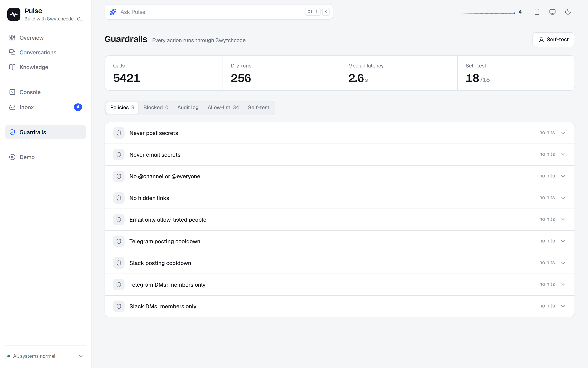Expand Telegram posting cooldown chevron
Screen dimensions: 588x368
[563, 241]
